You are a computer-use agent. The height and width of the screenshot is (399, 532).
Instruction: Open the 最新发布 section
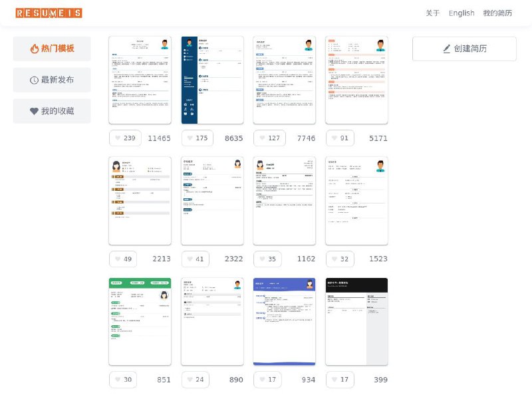tap(52, 80)
